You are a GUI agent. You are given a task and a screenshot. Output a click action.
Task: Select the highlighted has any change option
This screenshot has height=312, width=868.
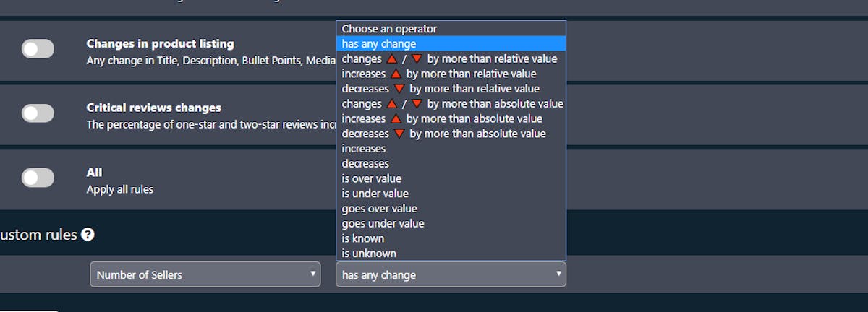(x=451, y=44)
